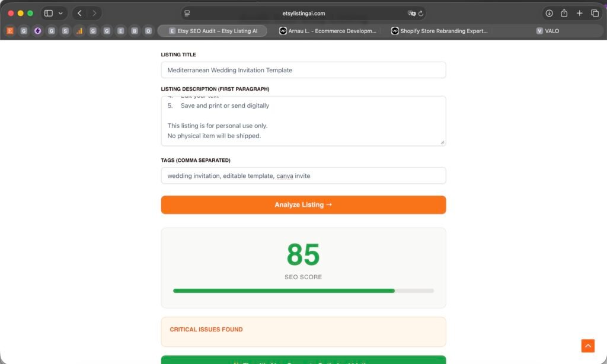607x364 pixels.
Task: Click the page reader icon in address bar
Action: [187, 13]
